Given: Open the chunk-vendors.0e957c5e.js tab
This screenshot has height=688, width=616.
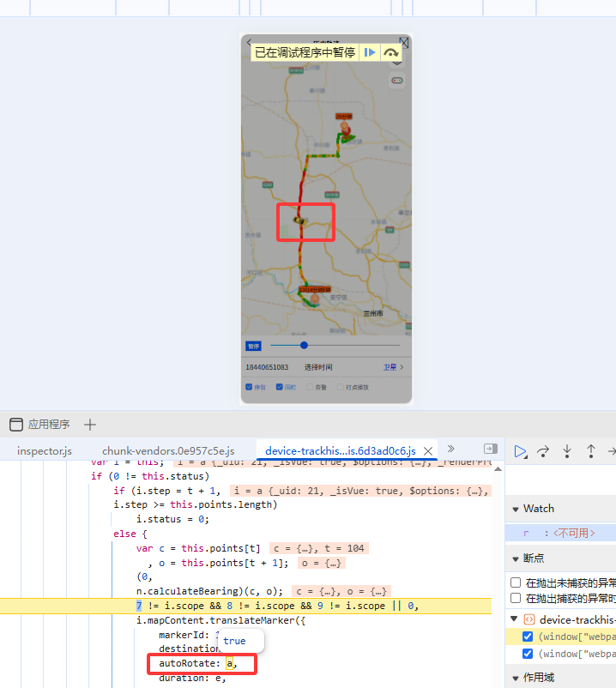Looking at the screenshot, I should (168, 450).
